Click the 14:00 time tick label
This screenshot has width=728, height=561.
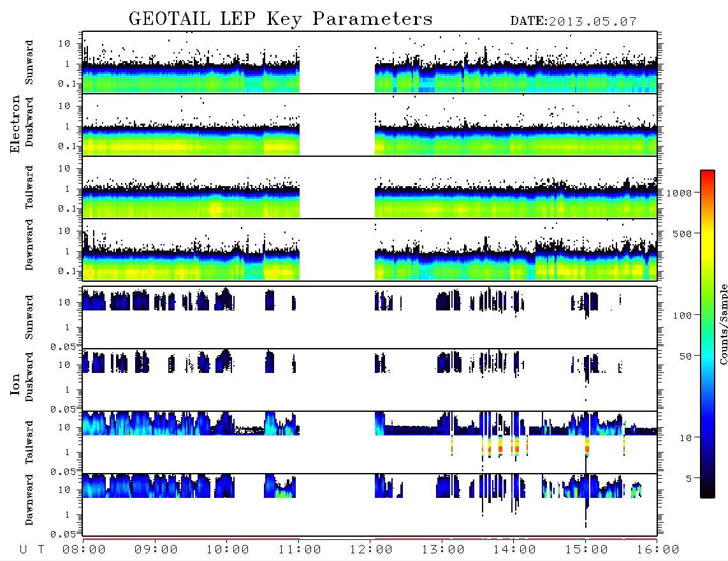click(x=514, y=550)
